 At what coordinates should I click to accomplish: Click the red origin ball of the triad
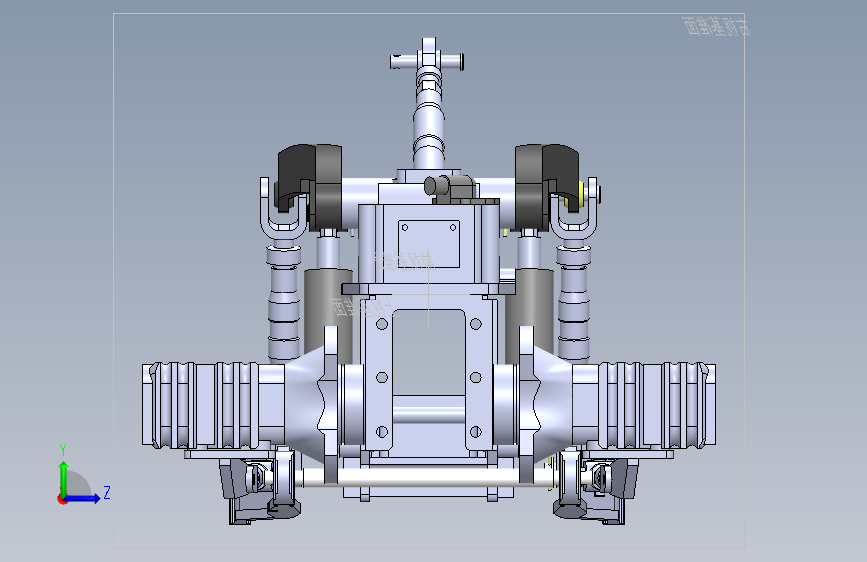tap(62, 499)
